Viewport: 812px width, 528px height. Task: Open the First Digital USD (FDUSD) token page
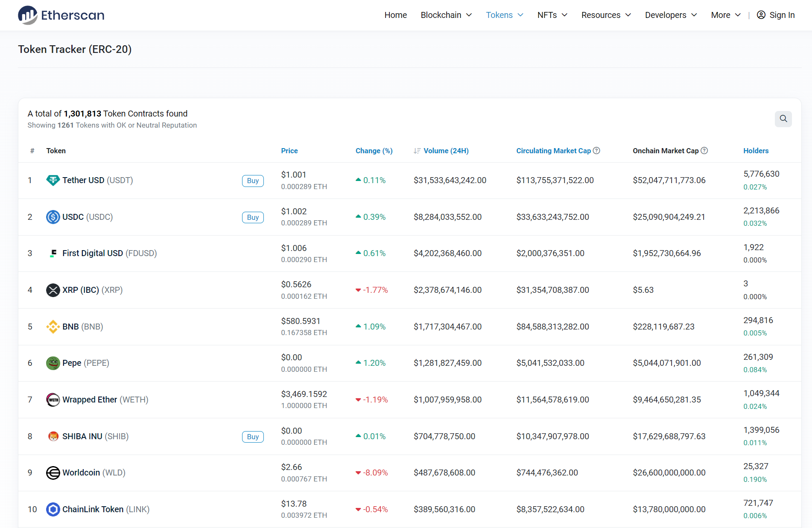110,254
